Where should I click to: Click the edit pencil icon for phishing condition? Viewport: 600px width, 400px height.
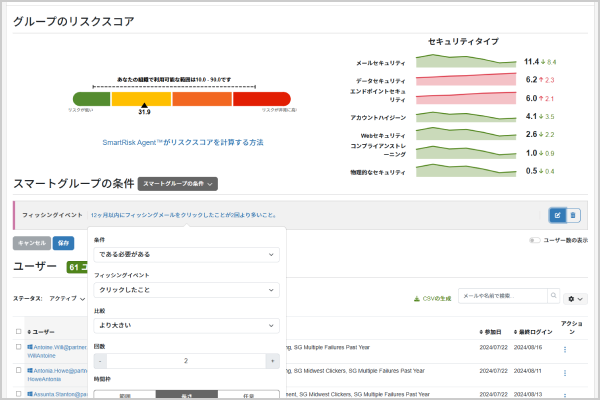coord(557,215)
